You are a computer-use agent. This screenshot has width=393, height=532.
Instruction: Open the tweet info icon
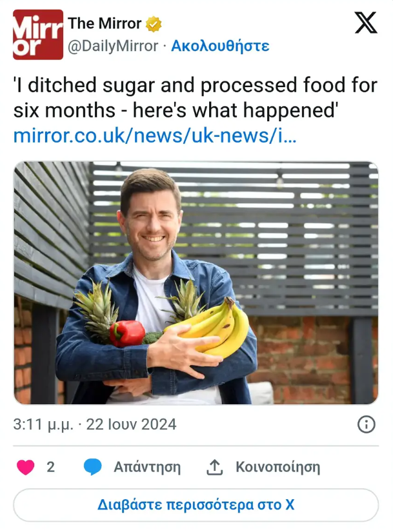[x=366, y=424]
